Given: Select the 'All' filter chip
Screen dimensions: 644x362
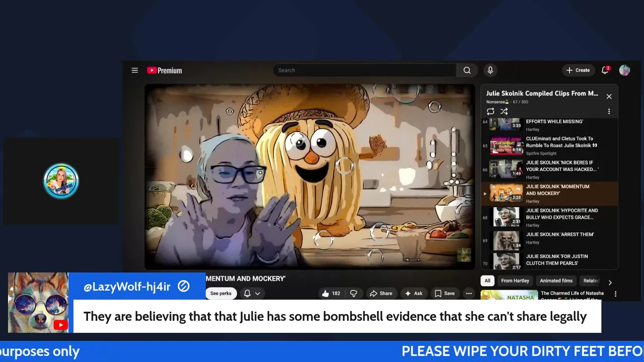Looking at the screenshot, I should point(487,281).
